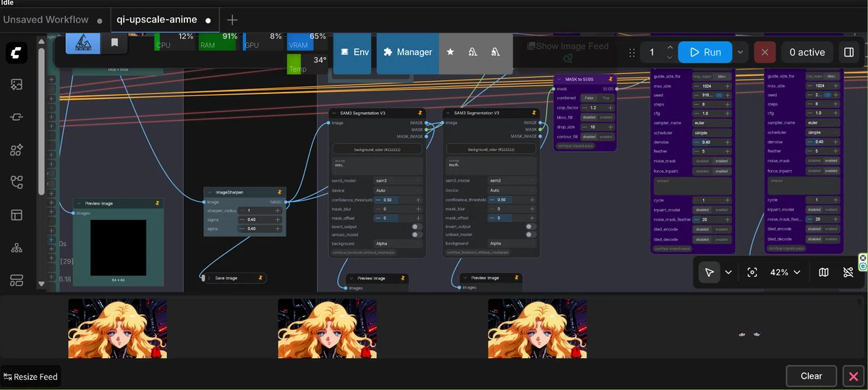Click the prompt text field reading eyes

tap(378, 166)
